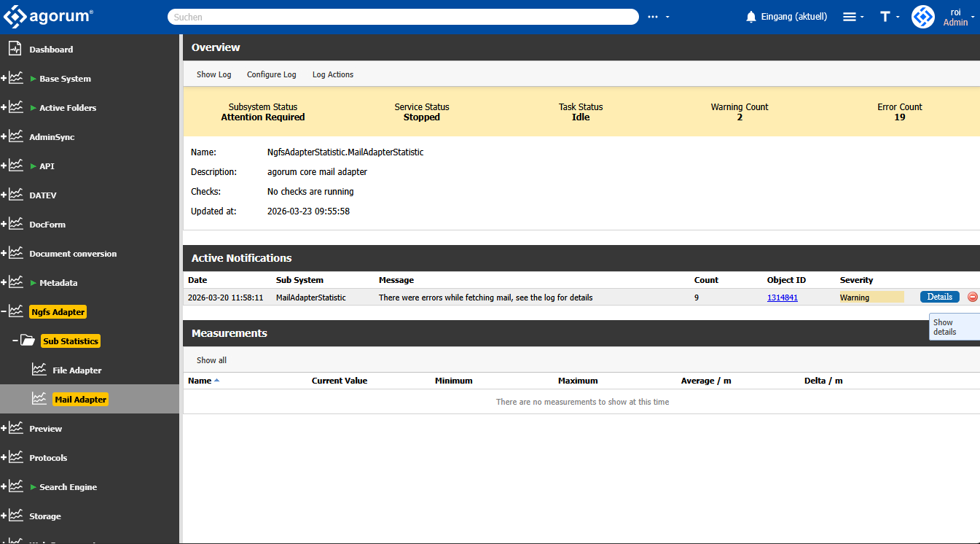Open the Sub Statistics folder icon

click(28, 341)
